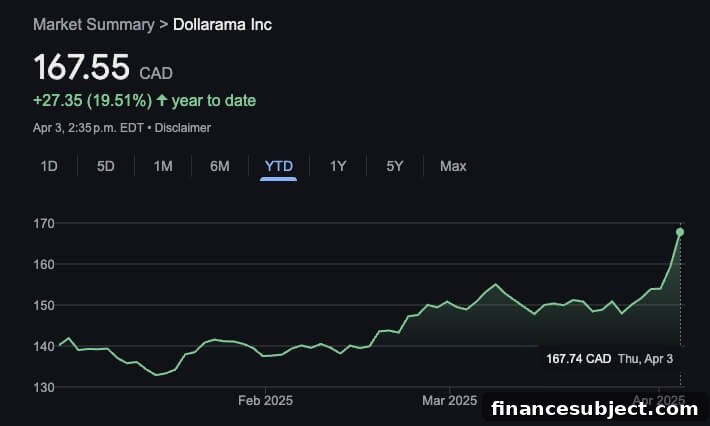The height and width of the screenshot is (426, 710).
Task: Click the Dollarama Inc title
Action: click(x=222, y=24)
